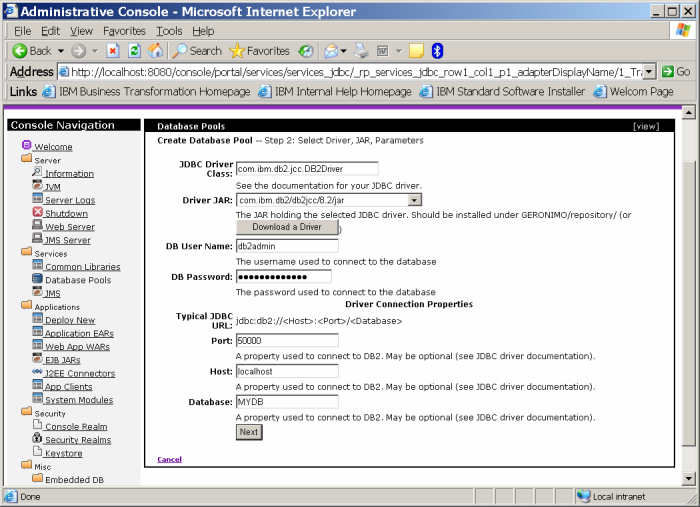
Task: Open the Driver JAR dropdown
Action: (x=414, y=201)
